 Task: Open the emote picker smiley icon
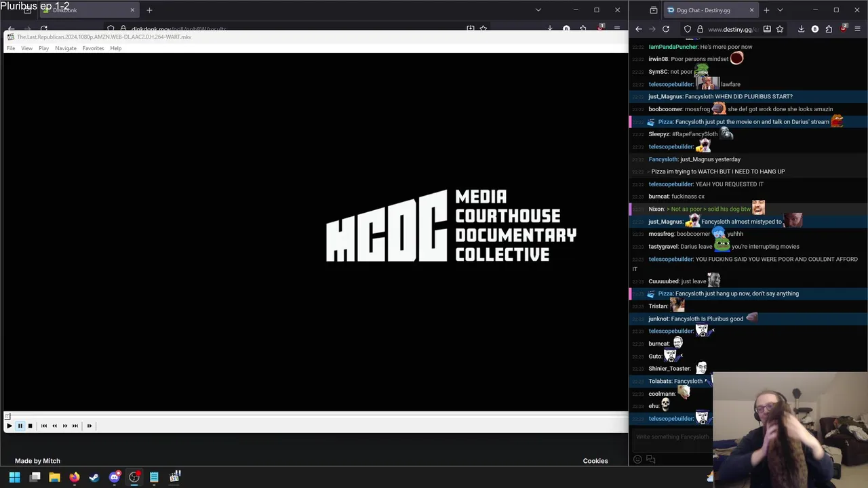tap(637, 460)
